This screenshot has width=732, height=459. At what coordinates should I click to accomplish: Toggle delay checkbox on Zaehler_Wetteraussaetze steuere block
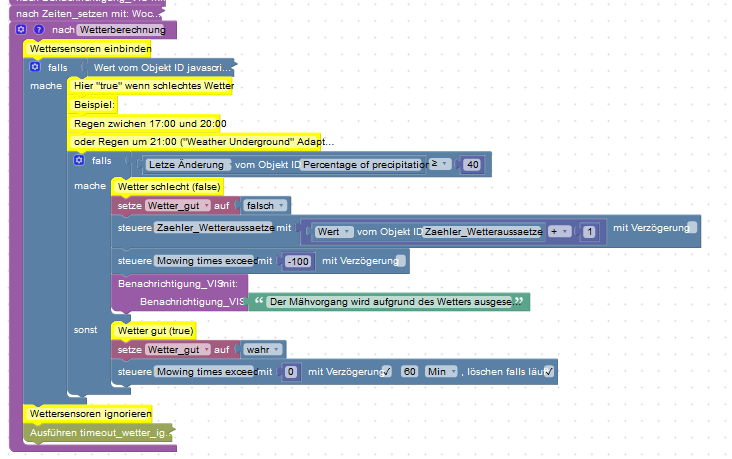693,227
